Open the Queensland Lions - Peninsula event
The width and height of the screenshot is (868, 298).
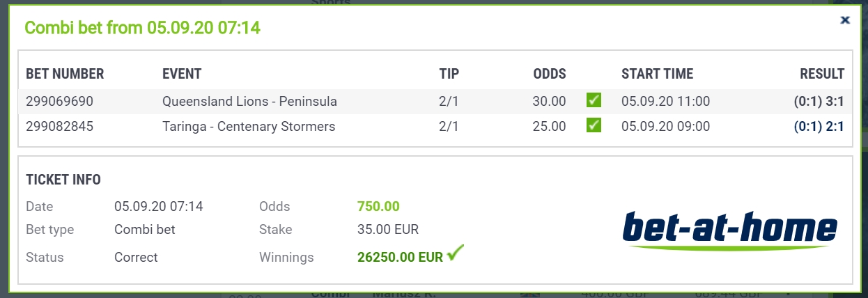[x=249, y=102]
